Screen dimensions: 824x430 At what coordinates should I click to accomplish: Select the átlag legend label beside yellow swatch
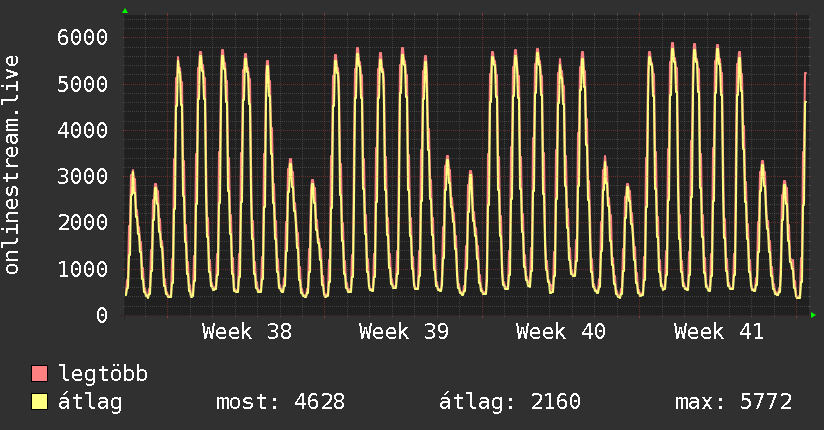(90, 402)
